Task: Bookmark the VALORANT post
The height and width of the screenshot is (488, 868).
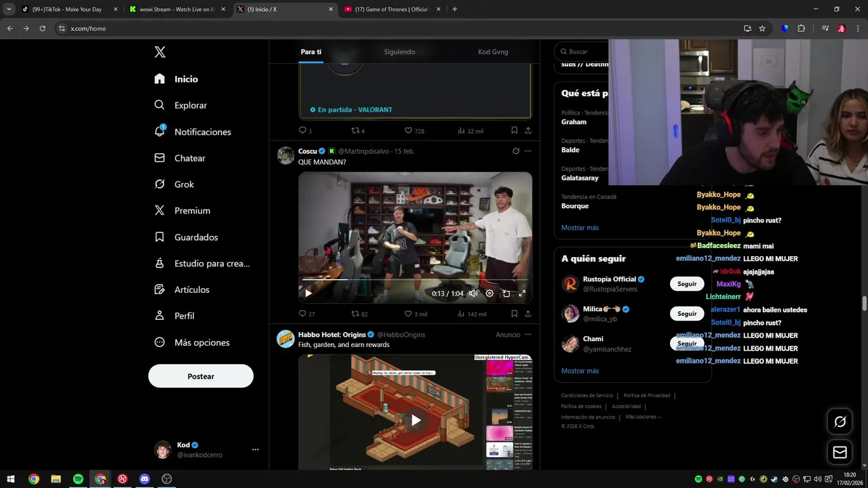Action: tap(514, 130)
